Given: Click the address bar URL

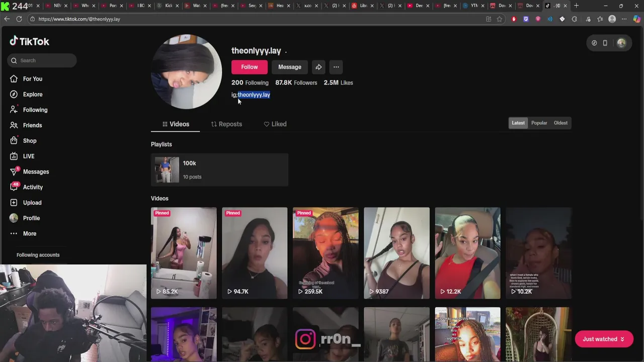Looking at the screenshot, I should 79,19.
